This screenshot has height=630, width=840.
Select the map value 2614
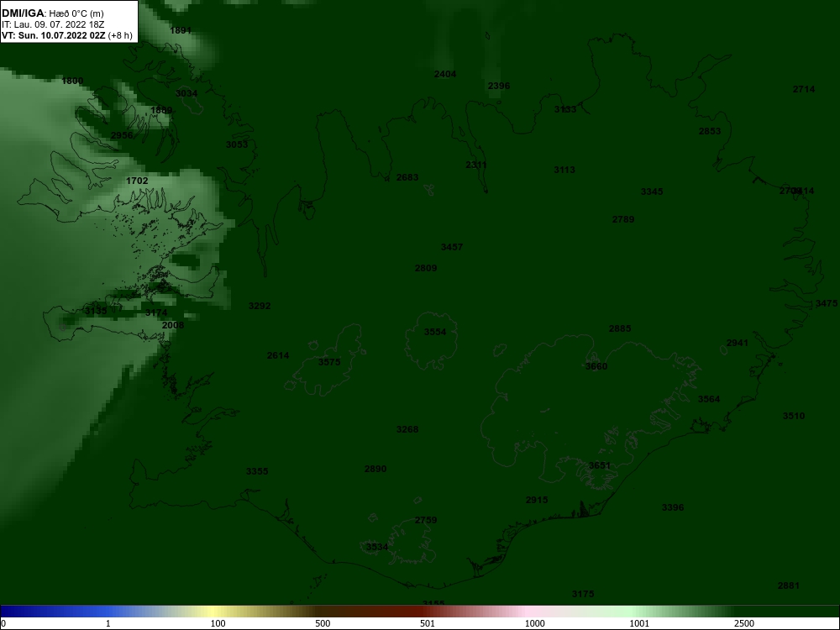(x=278, y=355)
